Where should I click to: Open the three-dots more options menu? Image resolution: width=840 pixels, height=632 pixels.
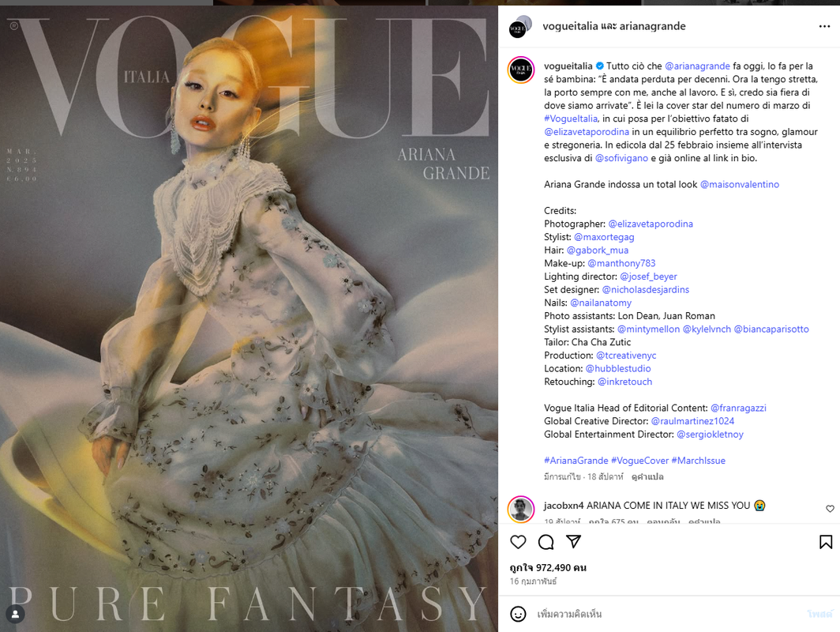[824, 26]
